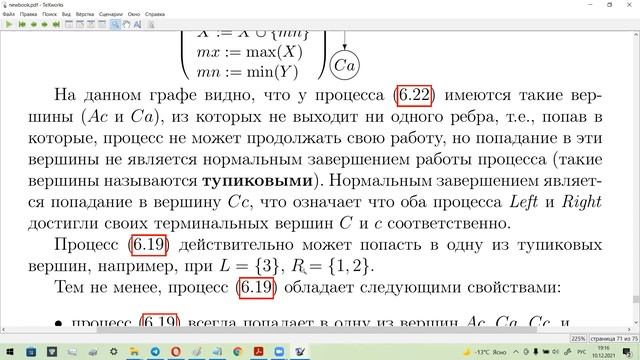Switch to Chrome in the taskbar
640x360 pixels.
[238, 351]
